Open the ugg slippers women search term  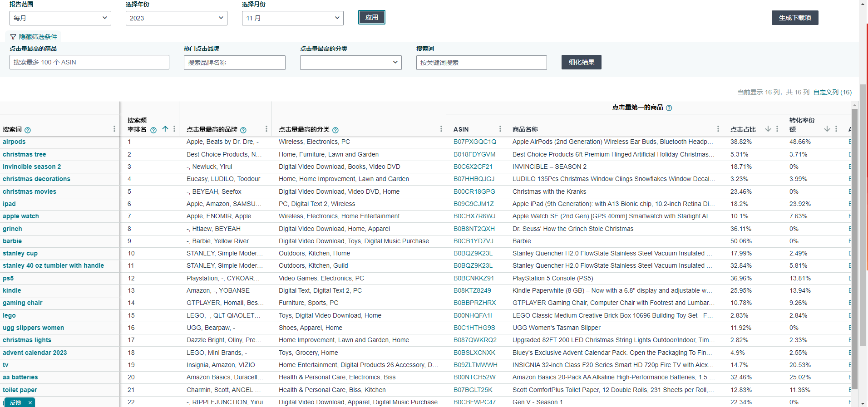pyautogui.click(x=33, y=328)
